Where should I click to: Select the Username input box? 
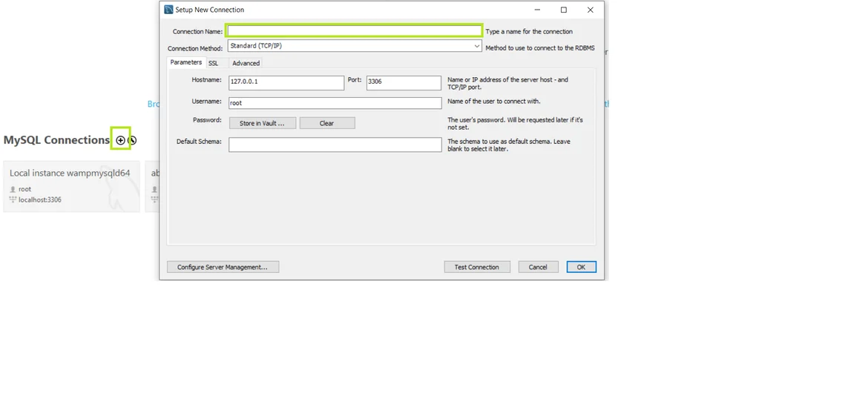tap(335, 103)
